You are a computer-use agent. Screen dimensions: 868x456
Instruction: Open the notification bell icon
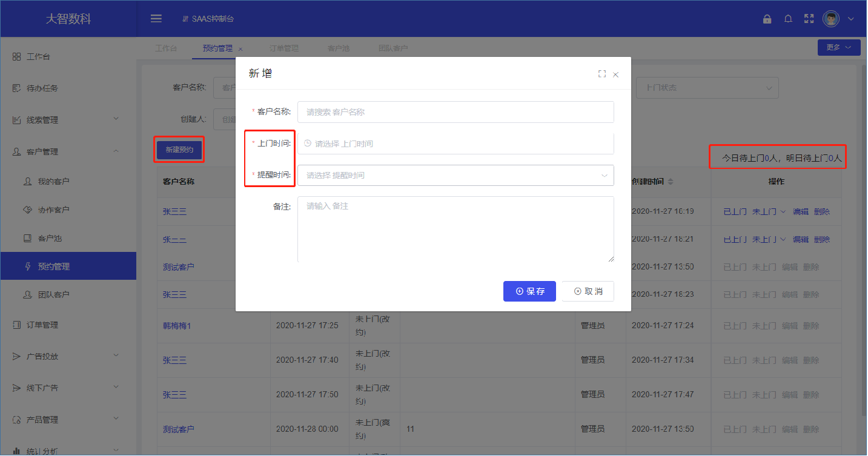(788, 19)
